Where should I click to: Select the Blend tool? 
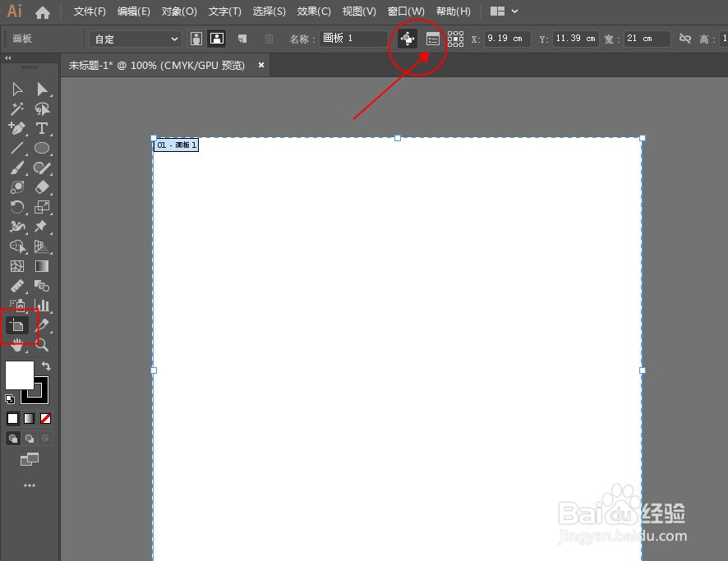[42, 285]
